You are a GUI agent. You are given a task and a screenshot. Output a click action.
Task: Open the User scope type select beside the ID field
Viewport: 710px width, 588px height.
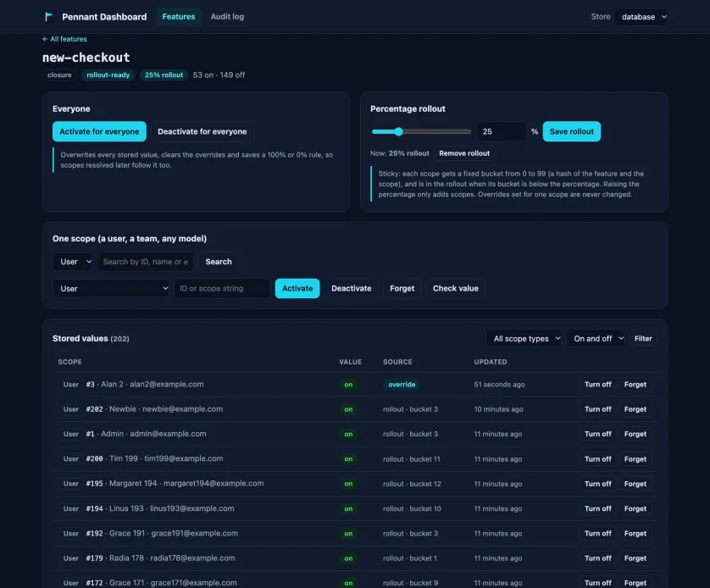[x=111, y=288]
